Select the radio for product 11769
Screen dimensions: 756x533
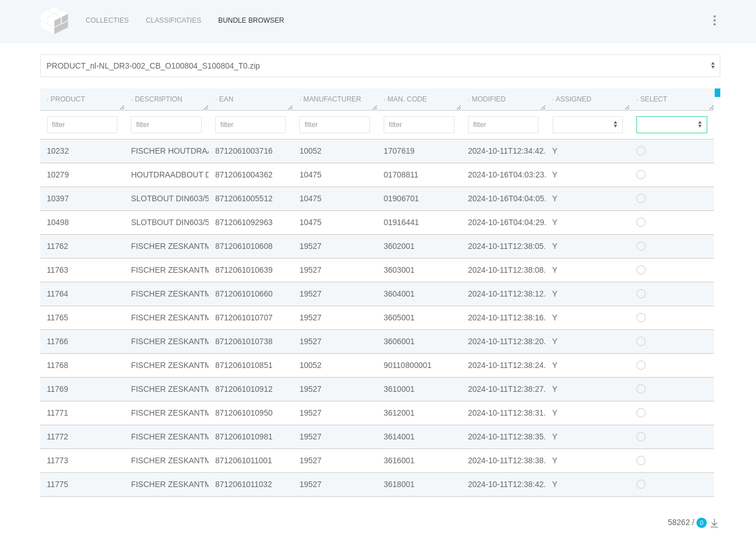point(641,389)
